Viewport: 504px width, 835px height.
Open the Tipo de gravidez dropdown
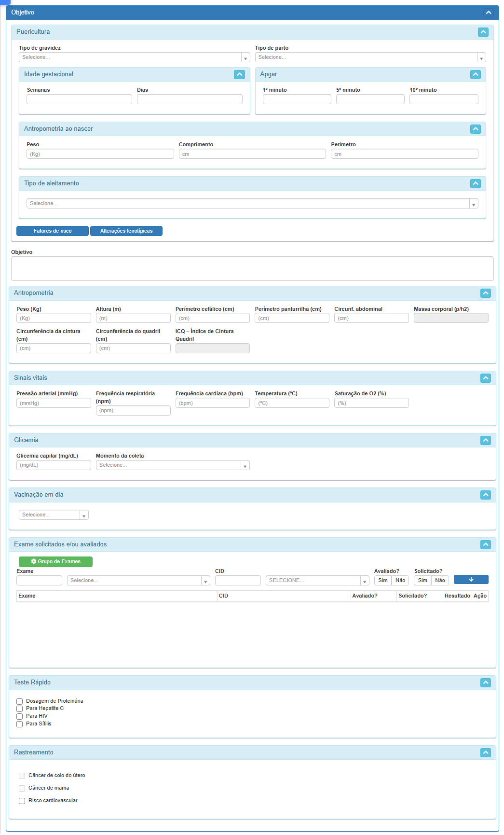click(134, 57)
